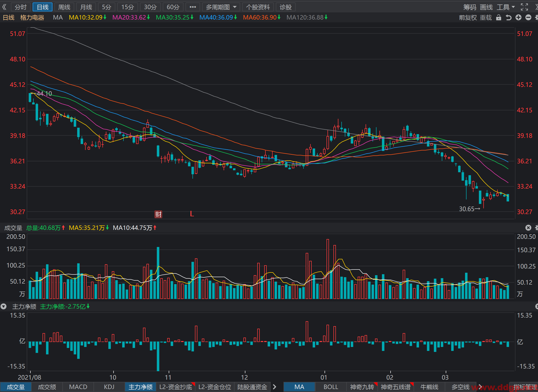538x392 pixels.
Task: Click the MA60:36.90 orange legend
Action: pyautogui.click(x=262, y=18)
